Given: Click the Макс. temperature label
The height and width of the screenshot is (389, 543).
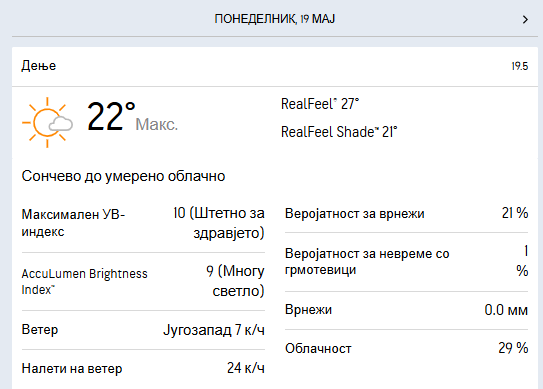Looking at the screenshot, I should coord(157,124).
